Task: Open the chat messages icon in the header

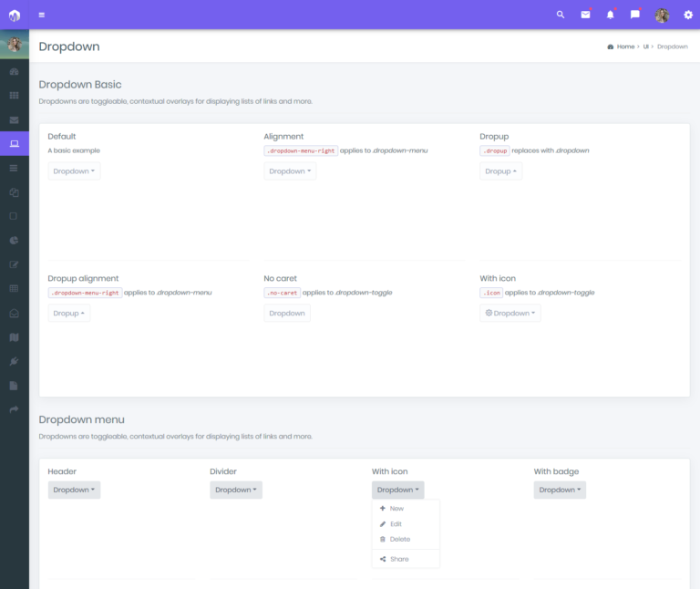Action: (634, 15)
